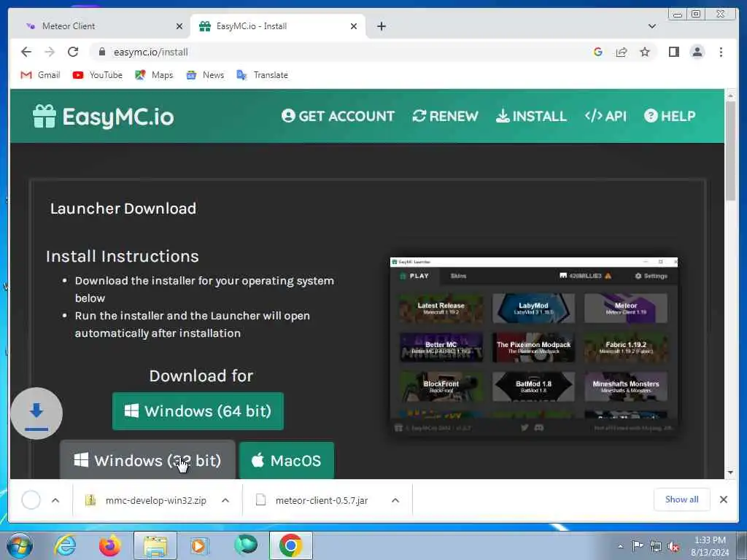This screenshot has height=560, width=747.
Task: Launch Firefox from the taskbar
Action: point(109,545)
